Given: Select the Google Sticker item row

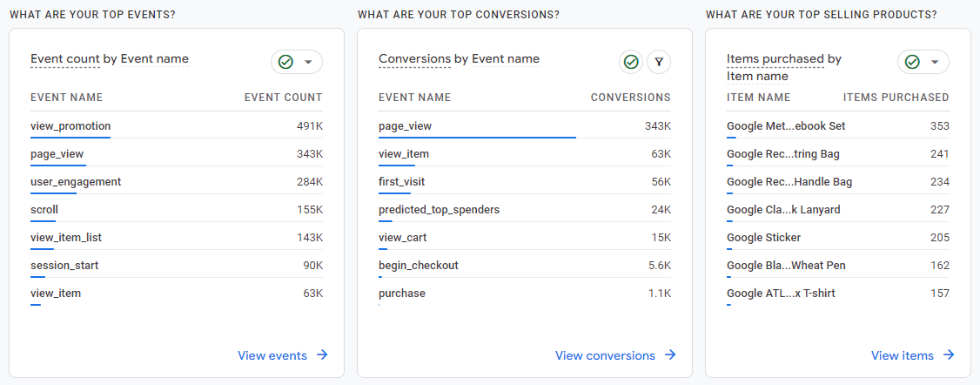Looking at the screenshot, I should (x=763, y=238).
